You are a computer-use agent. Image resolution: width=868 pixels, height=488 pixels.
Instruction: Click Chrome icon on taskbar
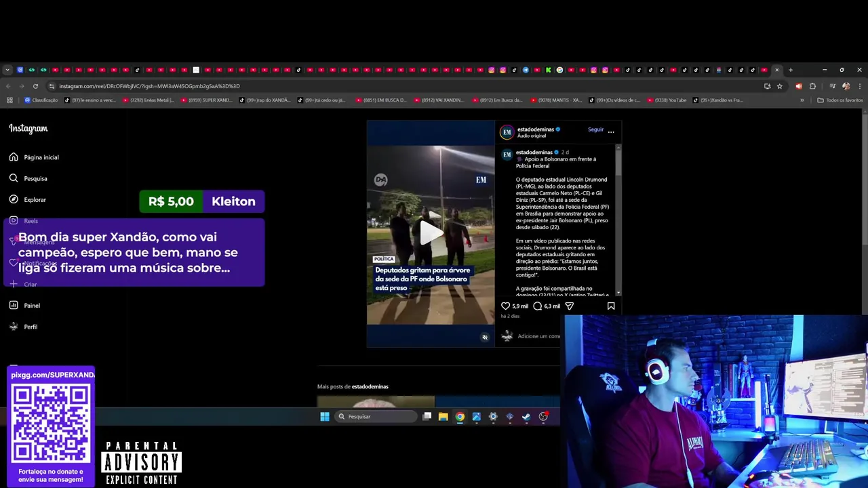coord(460,417)
